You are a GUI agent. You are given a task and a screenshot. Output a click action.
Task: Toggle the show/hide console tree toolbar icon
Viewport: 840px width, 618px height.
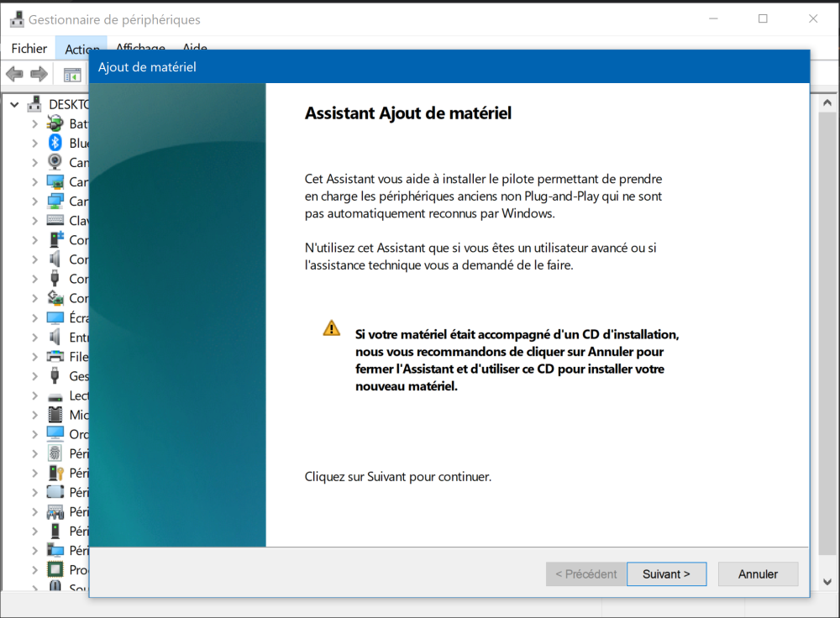(72, 75)
